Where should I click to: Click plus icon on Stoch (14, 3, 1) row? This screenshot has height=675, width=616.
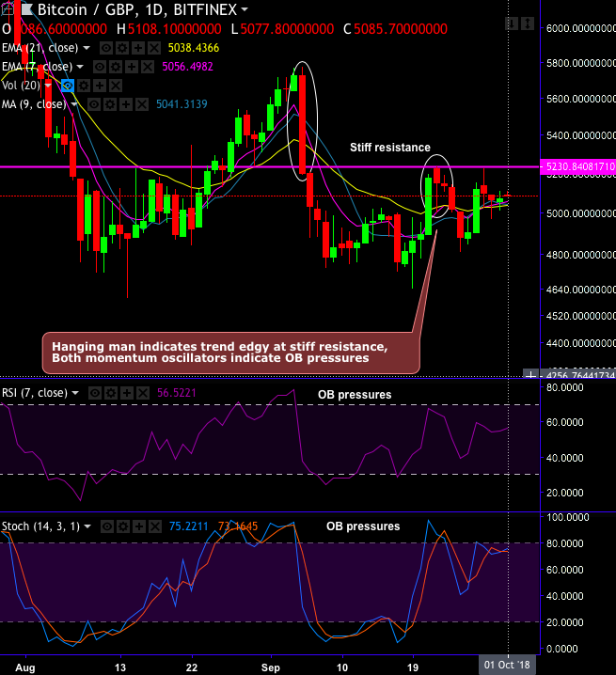pyautogui.click(x=139, y=526)
